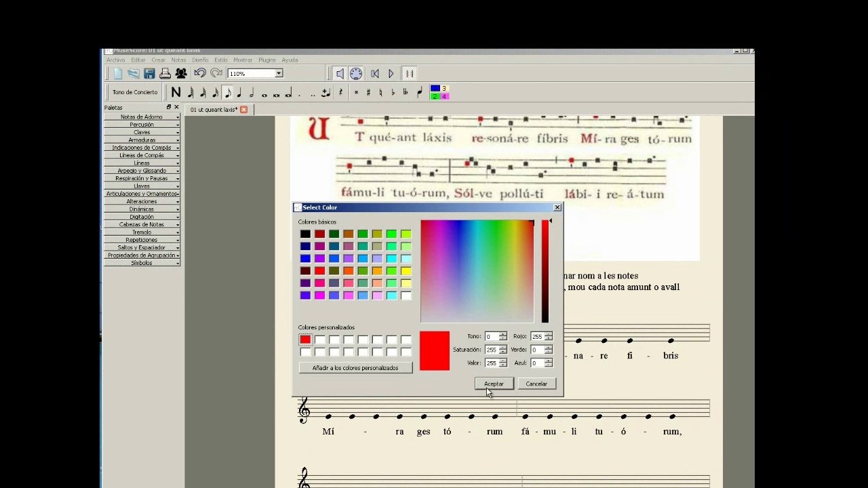The image size is (868, 488).
Task: Click the Undo arrow icon
Action: [x=200, y=73]
